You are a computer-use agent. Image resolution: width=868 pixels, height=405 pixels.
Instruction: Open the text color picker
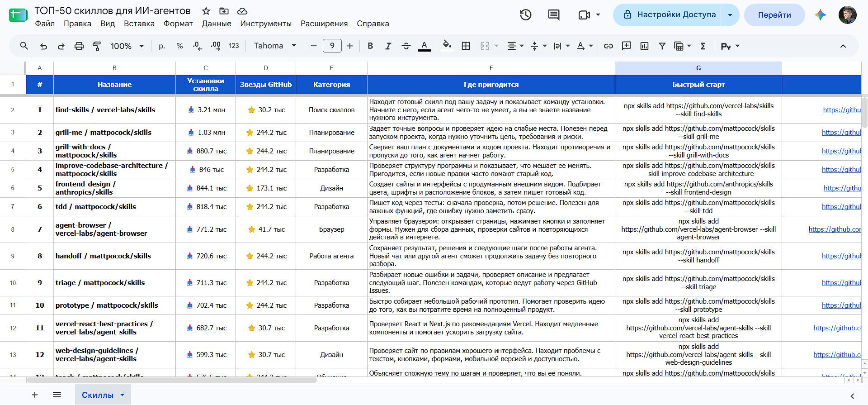tap(424, 46)
